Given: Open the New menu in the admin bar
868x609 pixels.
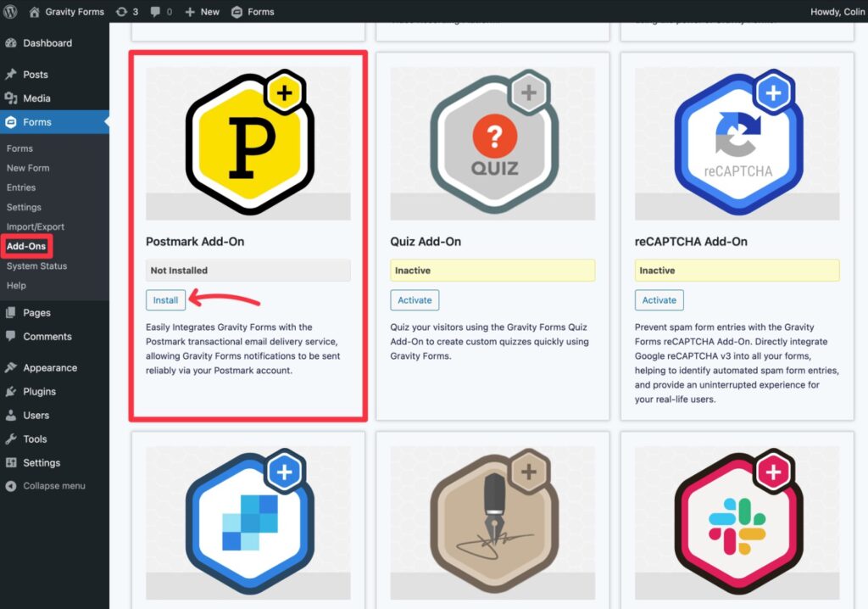Looking at the screenshot, I should pos(202,11).
